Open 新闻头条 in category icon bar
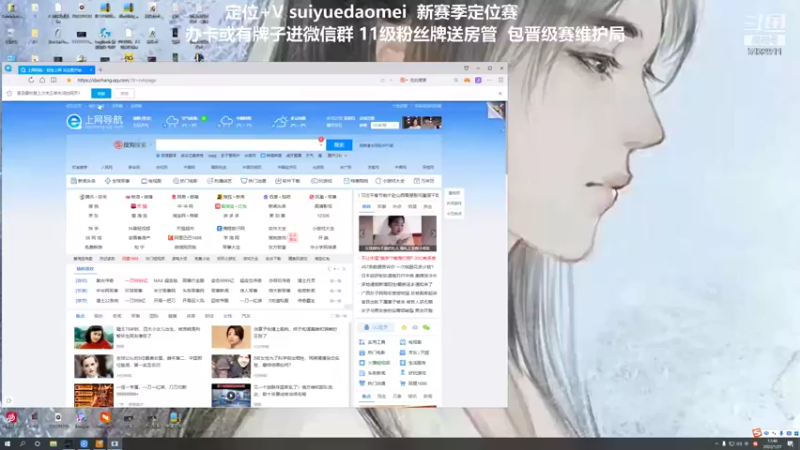 pos(83,181)
